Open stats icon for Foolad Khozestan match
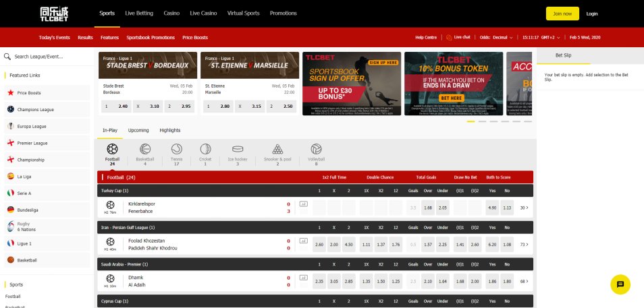This screenshot has width=644, height=308. (303, 241)
